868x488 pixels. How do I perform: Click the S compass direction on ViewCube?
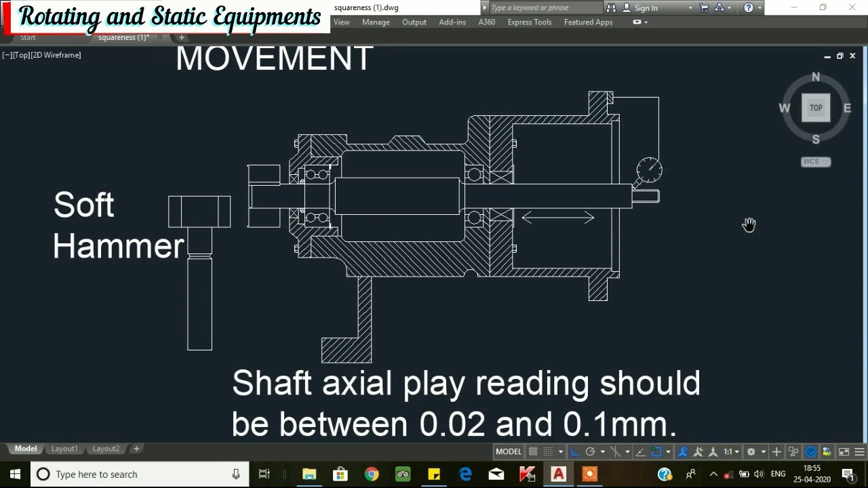pyautogui.click(x=816, y=139)
